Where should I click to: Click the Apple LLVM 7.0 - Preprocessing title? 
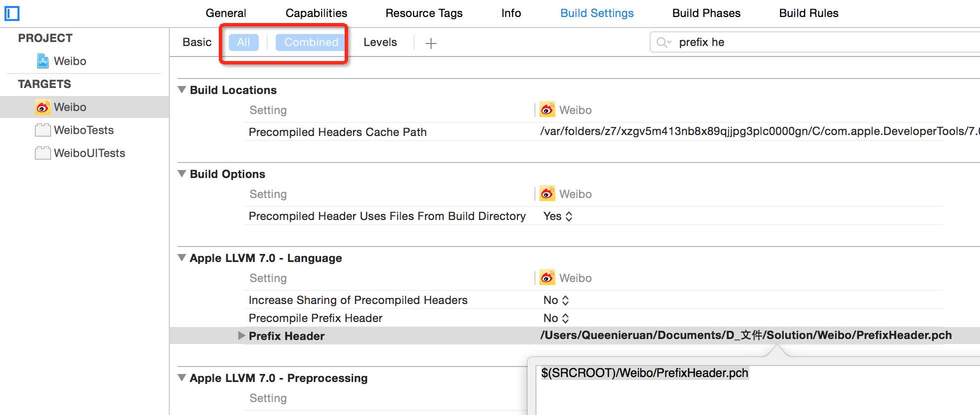(279, 378)
